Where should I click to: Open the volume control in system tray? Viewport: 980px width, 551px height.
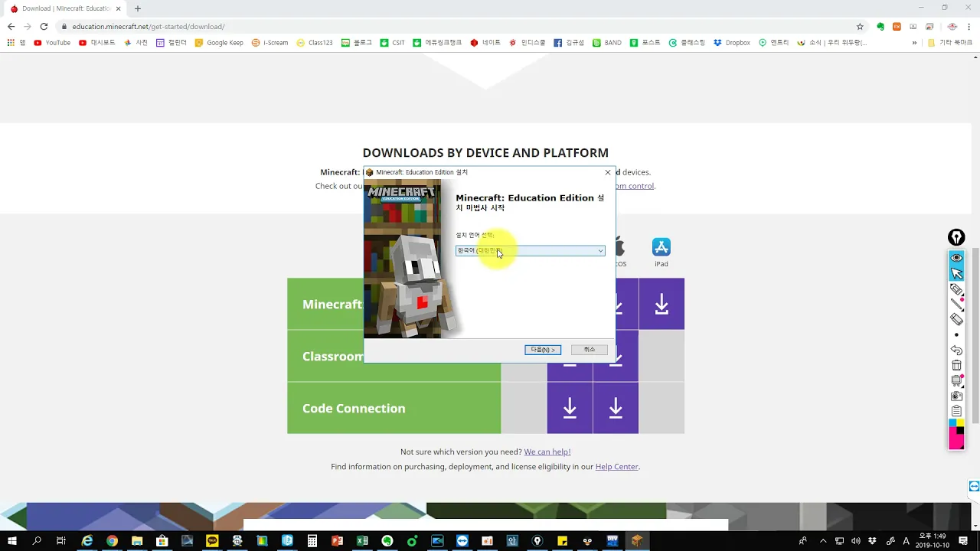tap(856, 541)
